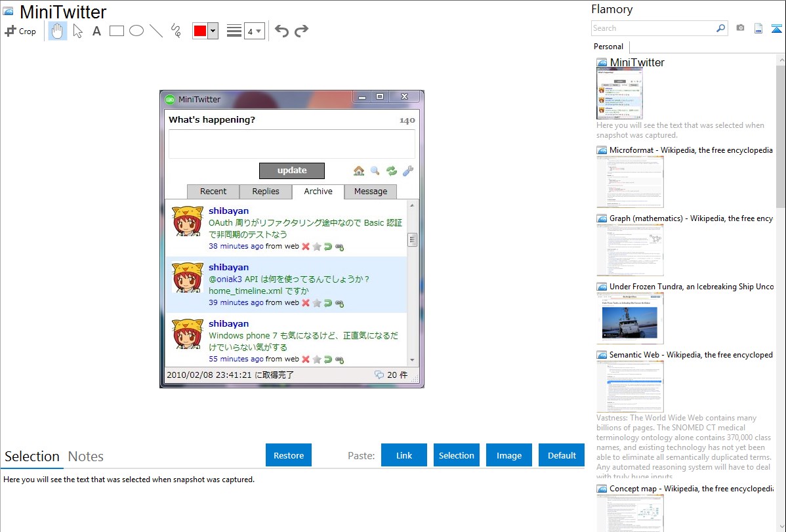Open the Selection tab above the text pane
Screen dimensions: 786x532
pyautogui.click(x=32, y=457)
